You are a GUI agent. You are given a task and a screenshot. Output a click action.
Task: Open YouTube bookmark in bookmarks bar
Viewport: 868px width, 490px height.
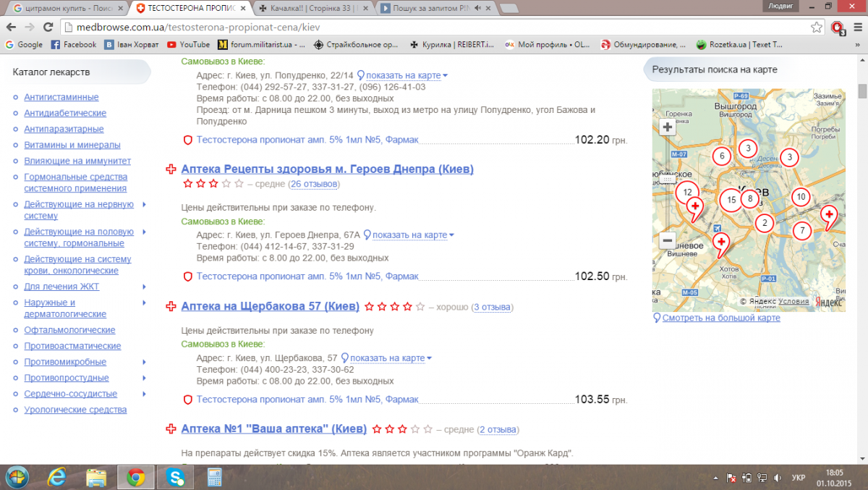tap(189, 44)
